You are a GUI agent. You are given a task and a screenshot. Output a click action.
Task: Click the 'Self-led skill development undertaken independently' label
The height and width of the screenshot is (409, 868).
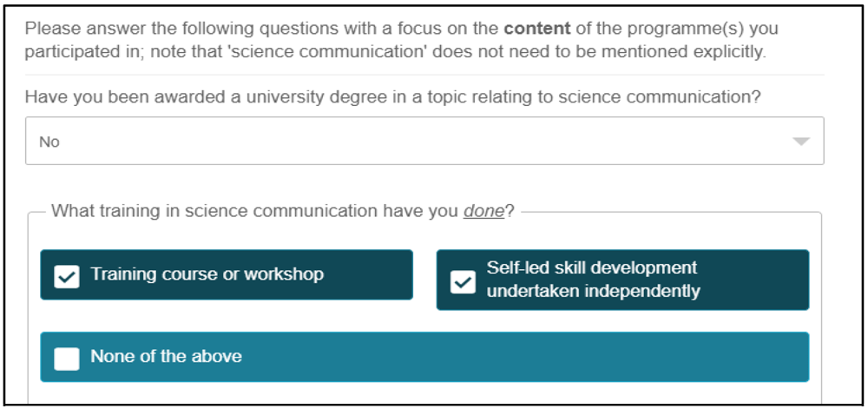(593, 279)
